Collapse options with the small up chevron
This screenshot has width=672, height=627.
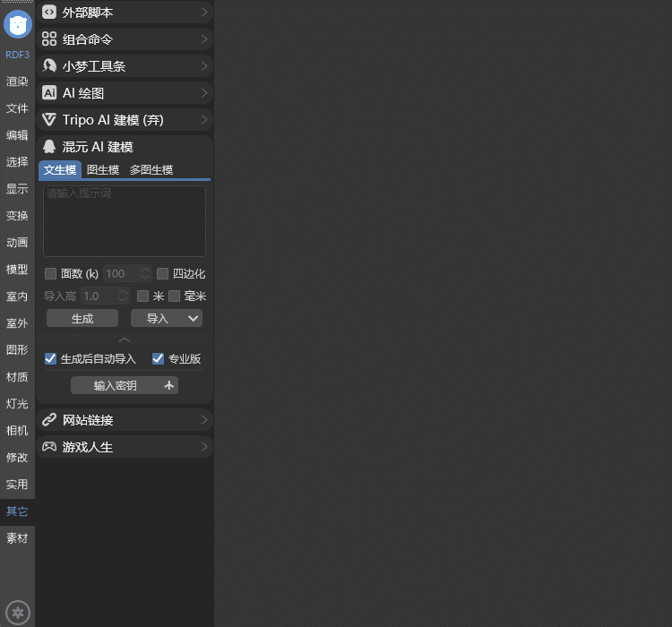pyautogui.click(x=125, y=339)
